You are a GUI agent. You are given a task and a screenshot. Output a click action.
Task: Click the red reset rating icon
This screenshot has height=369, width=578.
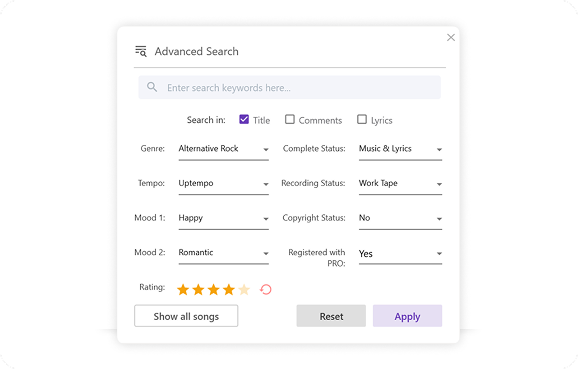[266, 289]
